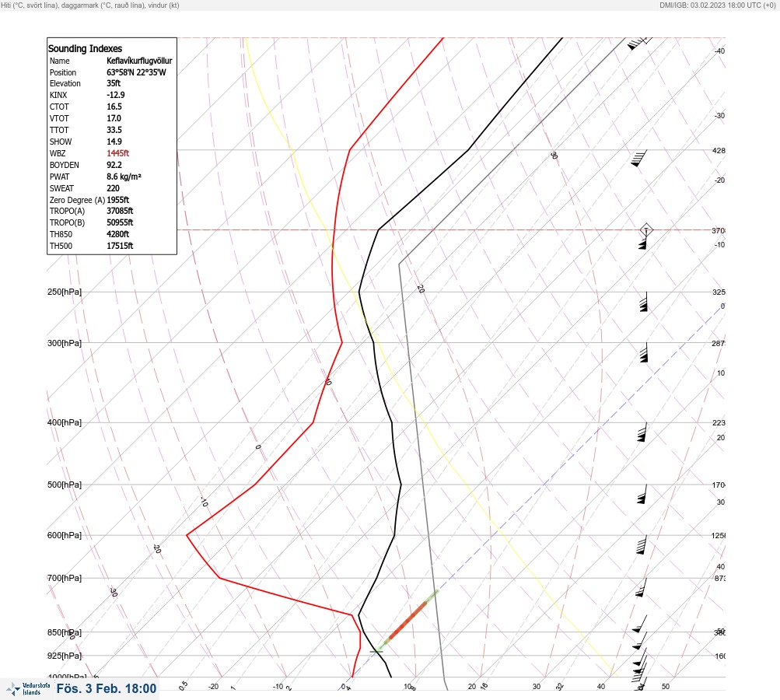The image size is (780, 700).
Task: Select the SHOW value 14.9
Action: [x=114, y=142]
